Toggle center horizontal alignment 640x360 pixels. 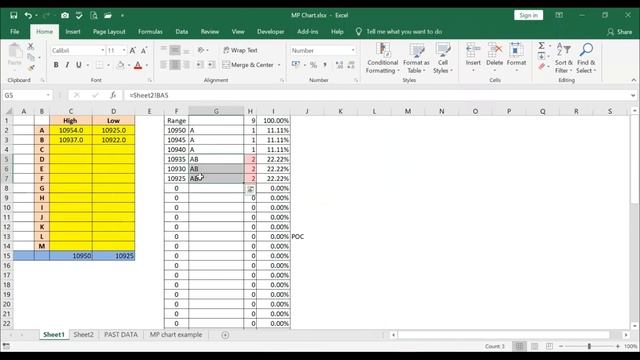175,64
